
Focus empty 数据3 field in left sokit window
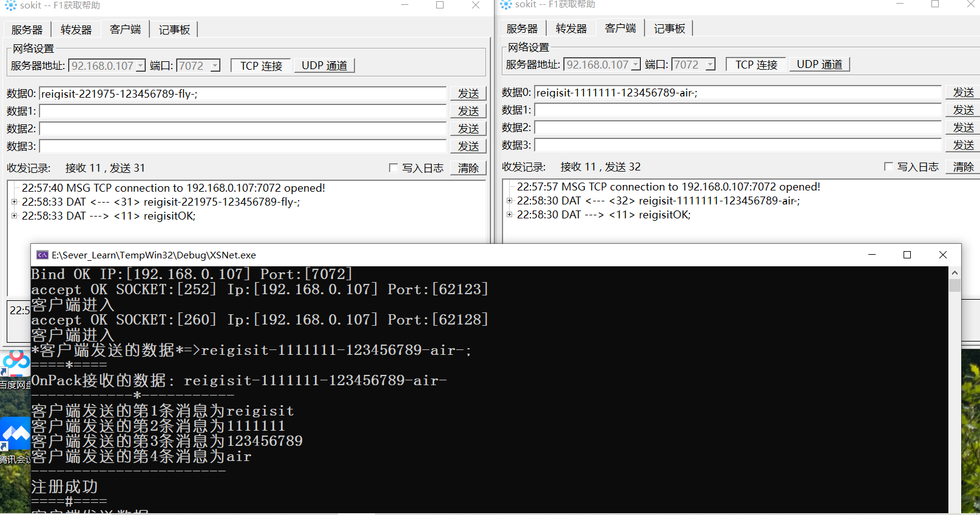243,146
